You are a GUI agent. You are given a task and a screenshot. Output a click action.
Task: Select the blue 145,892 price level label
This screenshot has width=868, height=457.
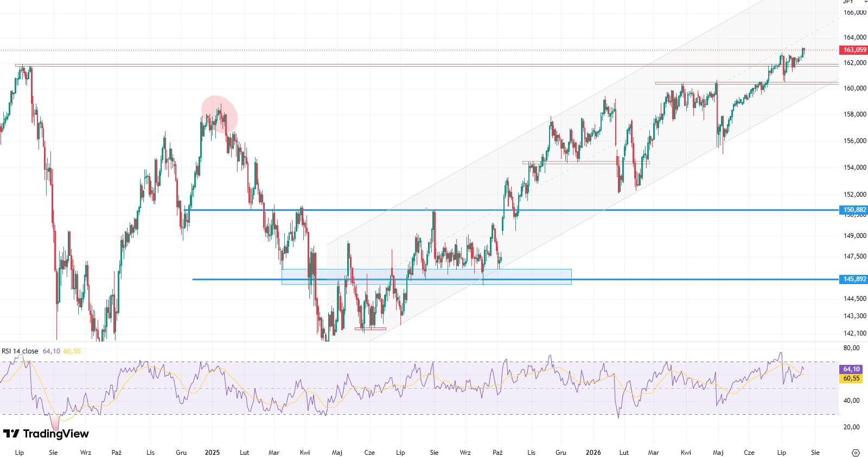click(x=854, y=279)
